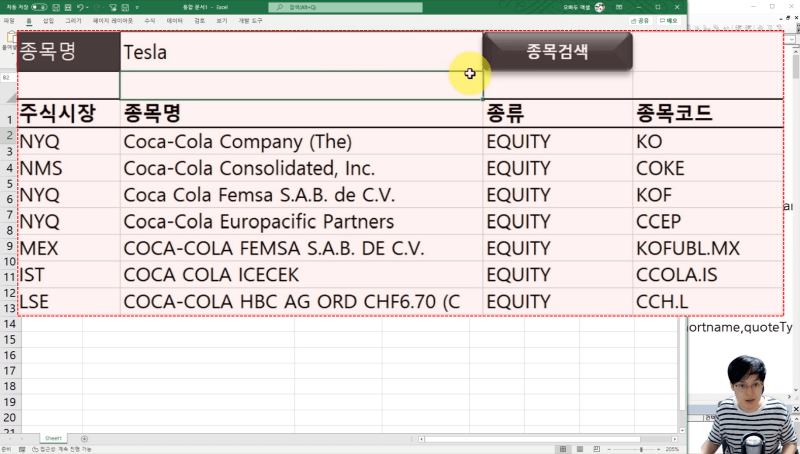This screenshot has width=800, height=454.
Task: Switch to Page Layout view icon
Action: [x=580, y=449]
